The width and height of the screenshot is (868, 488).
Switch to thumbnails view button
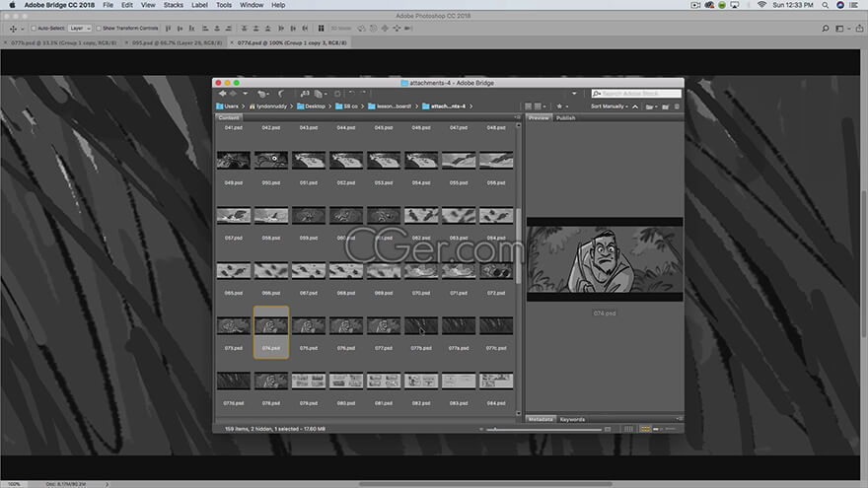point(645,430)
